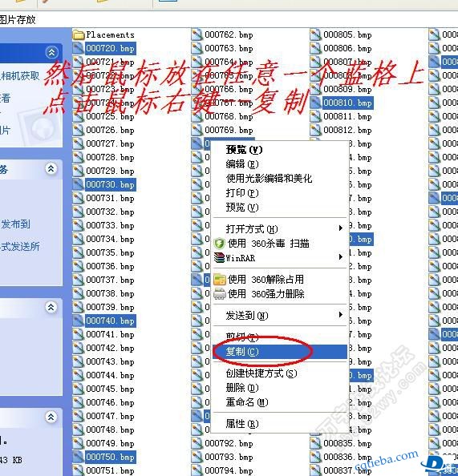Click the 发布到 sidebar link
Screen dimensions: 458x476
[15, 224]
